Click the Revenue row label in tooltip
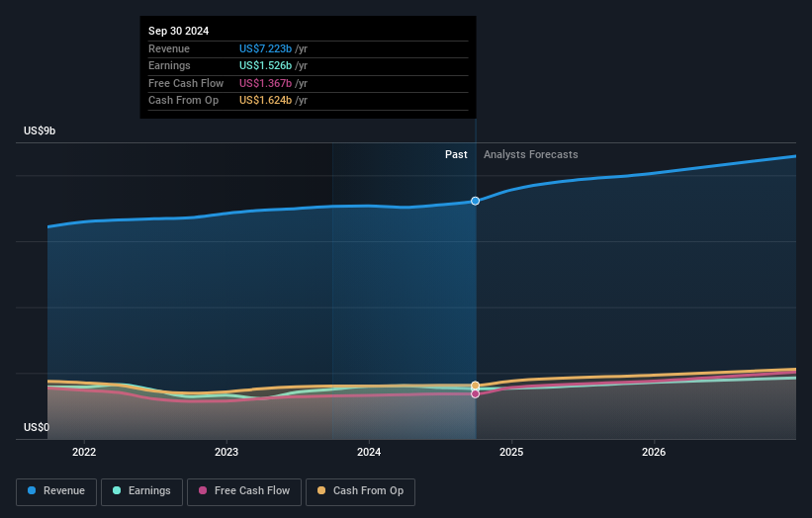Image resolution: width=812 pixels, height=518 pixels. 169,48
